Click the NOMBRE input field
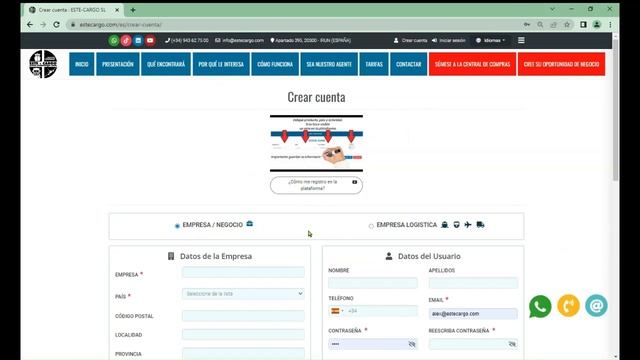 tap(373, 283)
